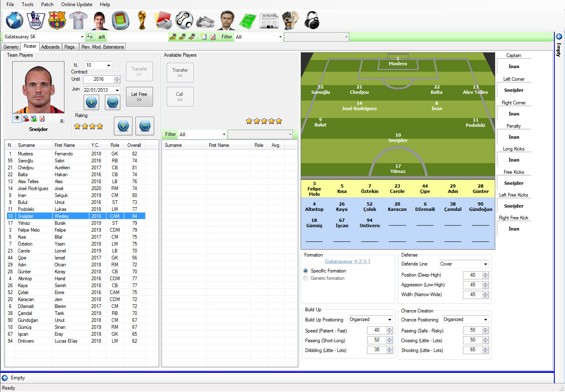565x392 pixels.
Task: Open the white jersey kits icon
Action: tap(78, 20)
